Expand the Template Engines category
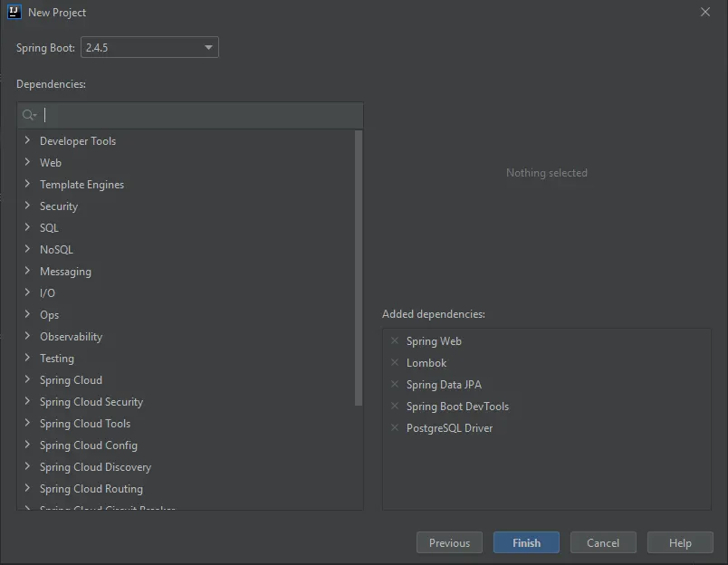728x565 pixels. coord(27,184)
